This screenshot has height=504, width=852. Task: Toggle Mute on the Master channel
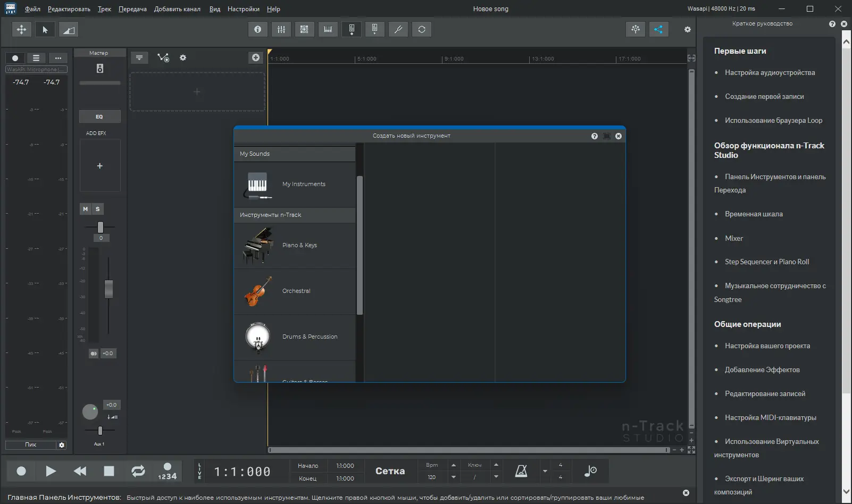86,209
